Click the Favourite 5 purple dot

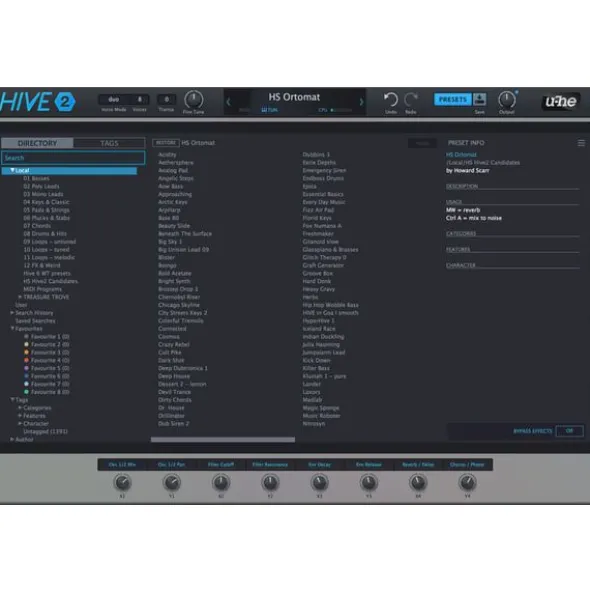(x=26, y=368)
